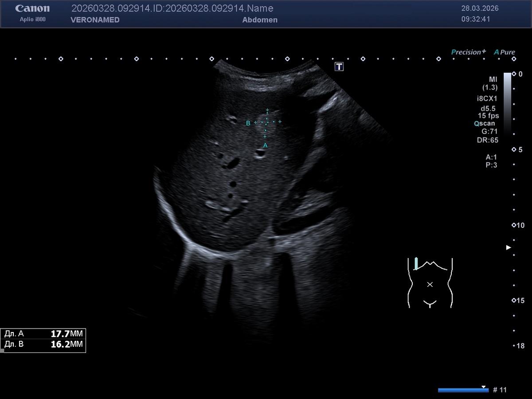This screenshot has width=532, height=399.
Task: Select the i8CX1 transducer label
Action: click(x=487, y=99)
